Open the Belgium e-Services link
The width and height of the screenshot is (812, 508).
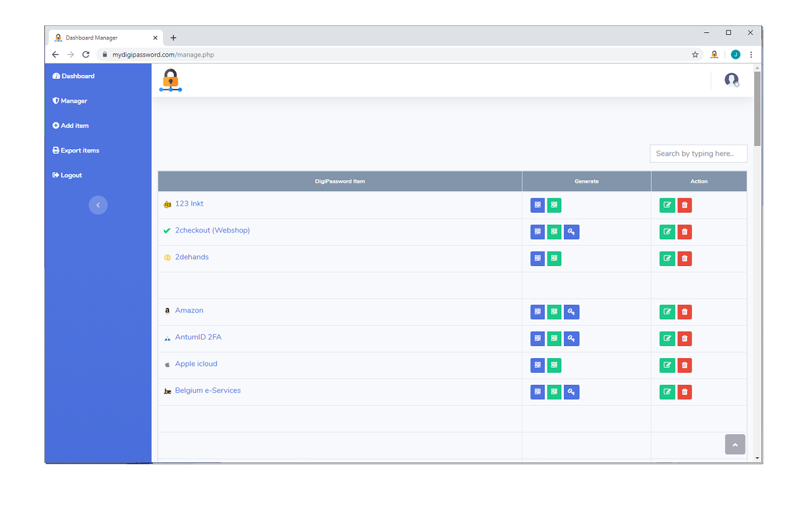point(207,391)
